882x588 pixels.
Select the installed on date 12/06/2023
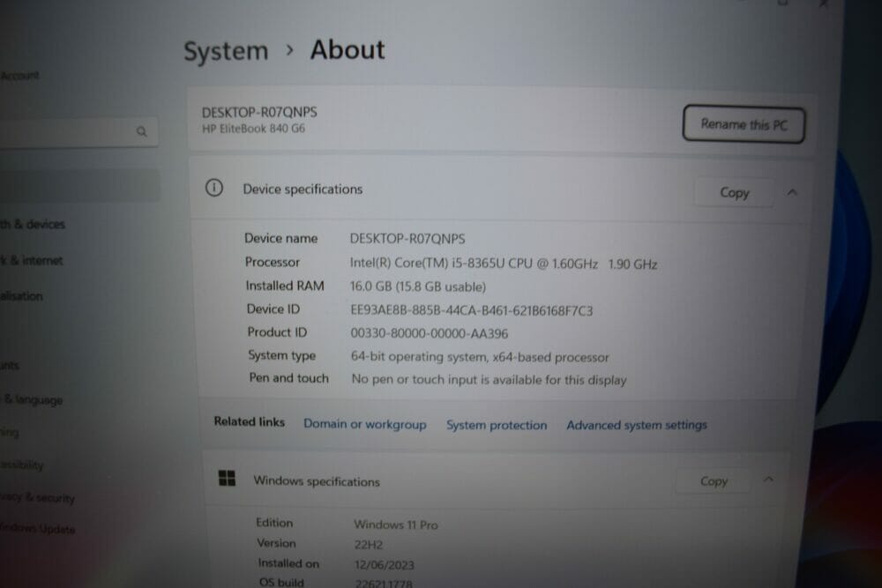pyautogui.click(x=385, y=565)
